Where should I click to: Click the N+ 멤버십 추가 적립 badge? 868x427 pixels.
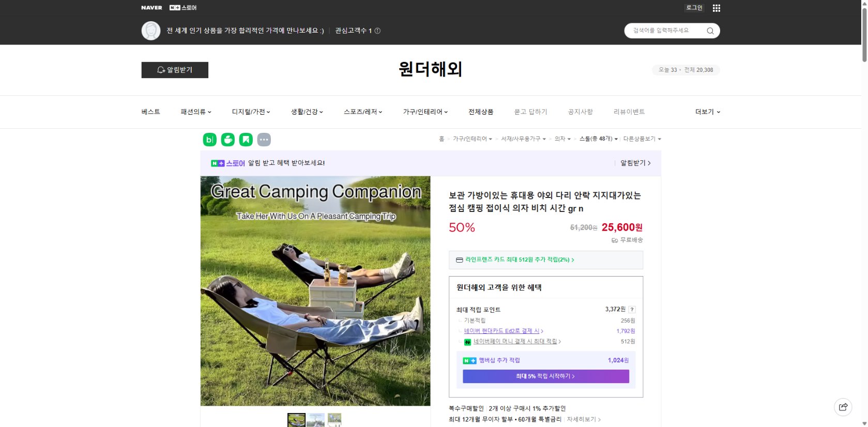pos(469,360)
